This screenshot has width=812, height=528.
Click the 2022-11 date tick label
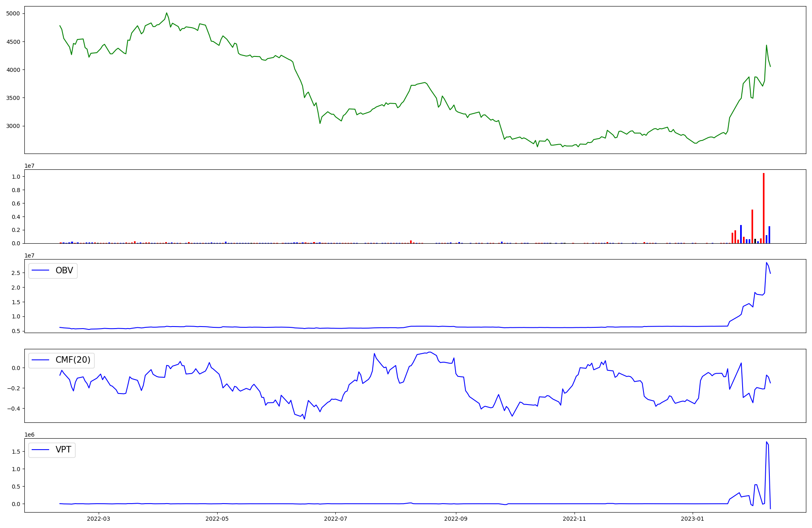[x=575, y=519]
